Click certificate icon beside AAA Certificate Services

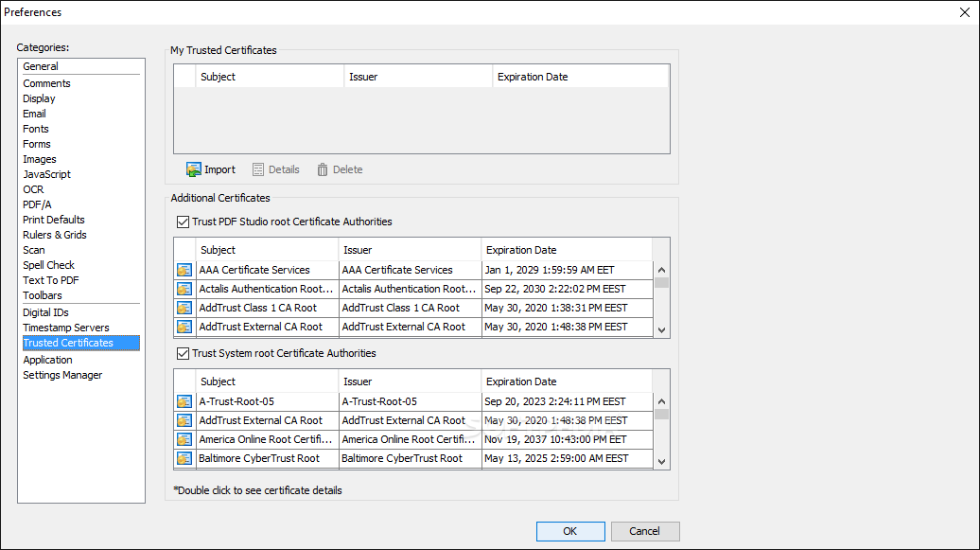pos(184,271)
